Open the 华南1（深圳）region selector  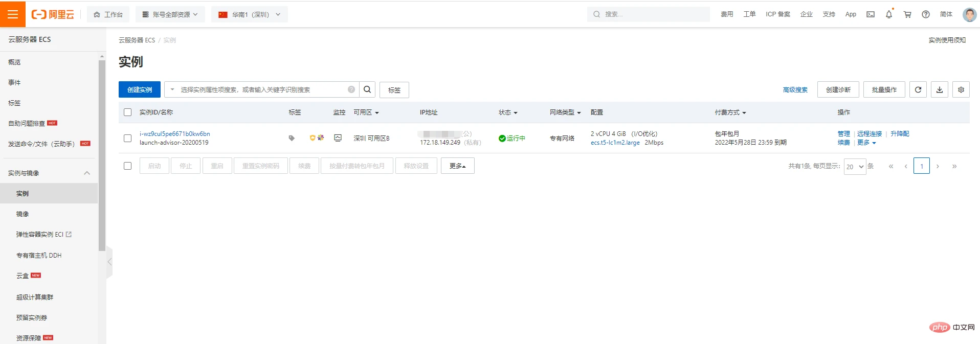[250, 14]
